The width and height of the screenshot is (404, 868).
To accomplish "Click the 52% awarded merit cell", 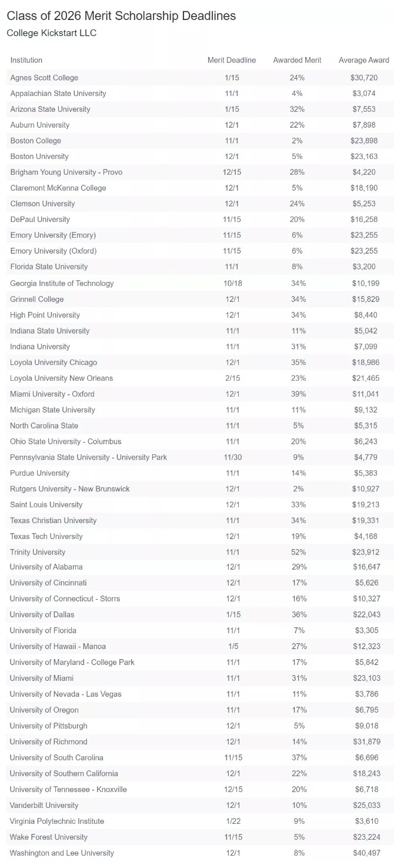I will 298,552.
